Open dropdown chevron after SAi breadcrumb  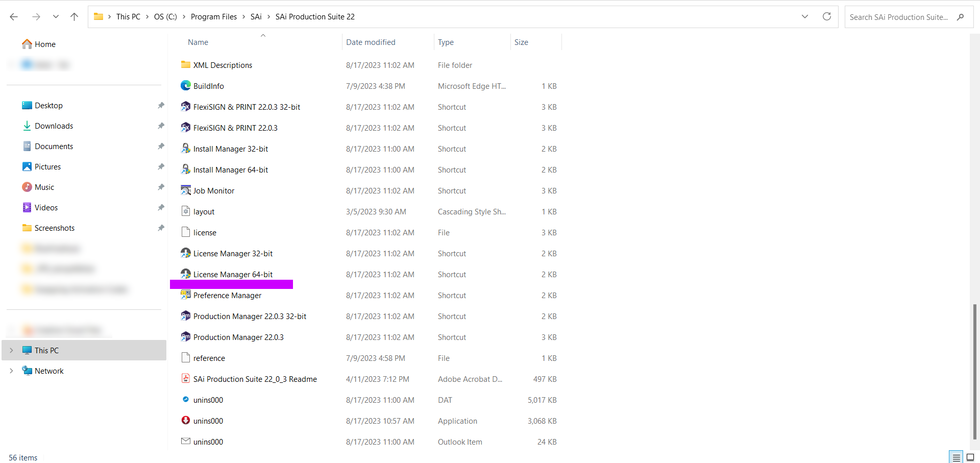pos(268,17)
